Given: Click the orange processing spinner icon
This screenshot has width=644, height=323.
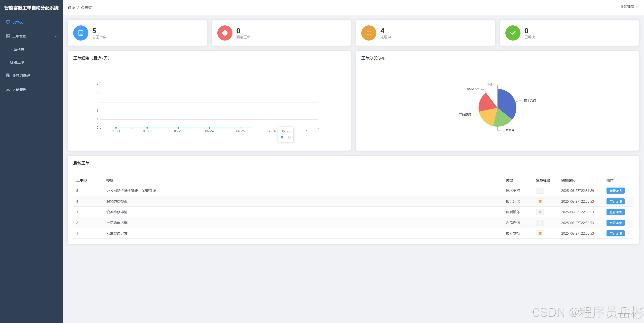Looking at the screenshot, I should [369, 33].
